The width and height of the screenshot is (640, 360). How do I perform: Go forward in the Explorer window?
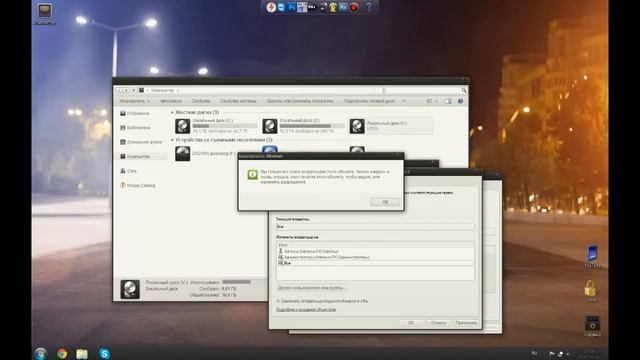coord(126,90)
